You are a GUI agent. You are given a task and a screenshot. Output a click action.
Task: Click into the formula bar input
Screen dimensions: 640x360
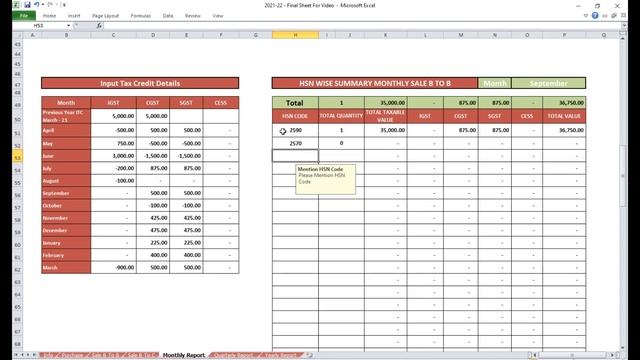tap(361, 25)
